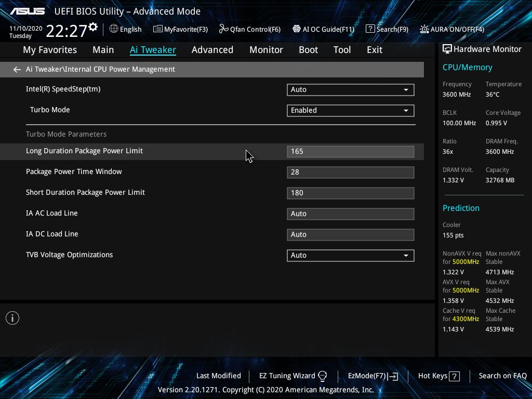Select the Package Power Time Window label

point(74,171)
